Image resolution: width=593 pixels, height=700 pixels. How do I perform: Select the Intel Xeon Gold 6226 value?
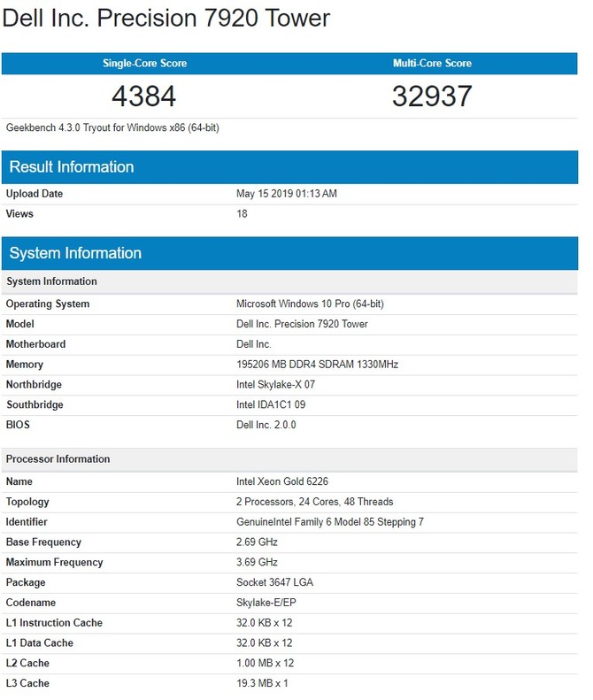(282, 481)
